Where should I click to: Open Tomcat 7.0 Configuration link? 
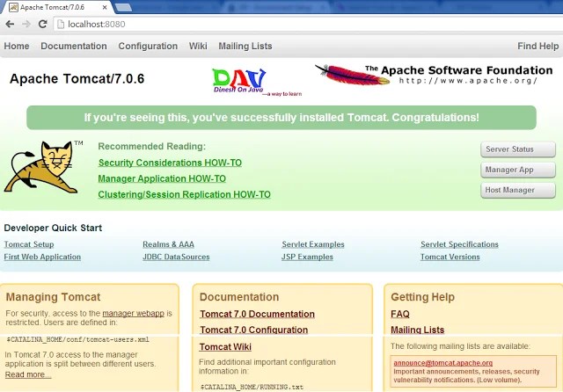click(254, 330)
